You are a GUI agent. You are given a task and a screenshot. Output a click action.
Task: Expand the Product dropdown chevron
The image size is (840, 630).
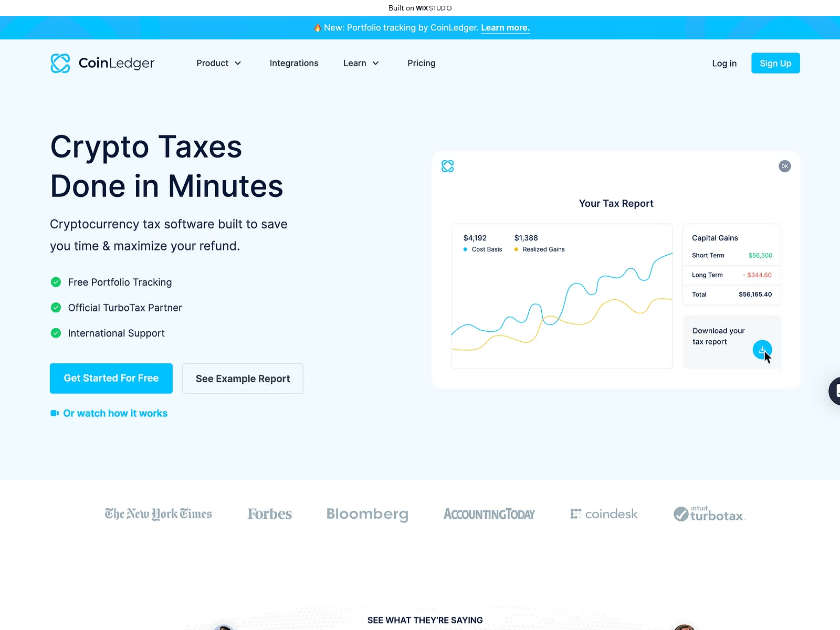coord(238,63)
